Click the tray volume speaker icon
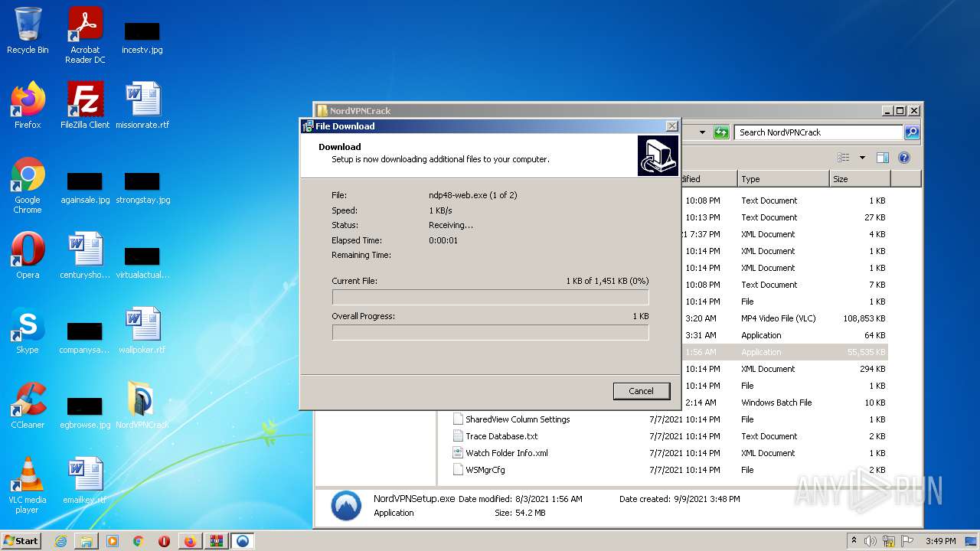The image size is (980, 551). (871, 541)
